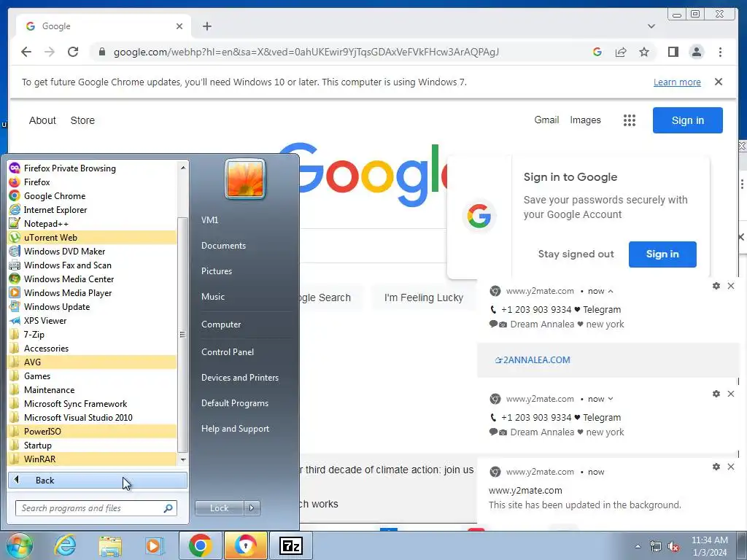
Task: Open Chrome side panel
Action: (673, 52)
